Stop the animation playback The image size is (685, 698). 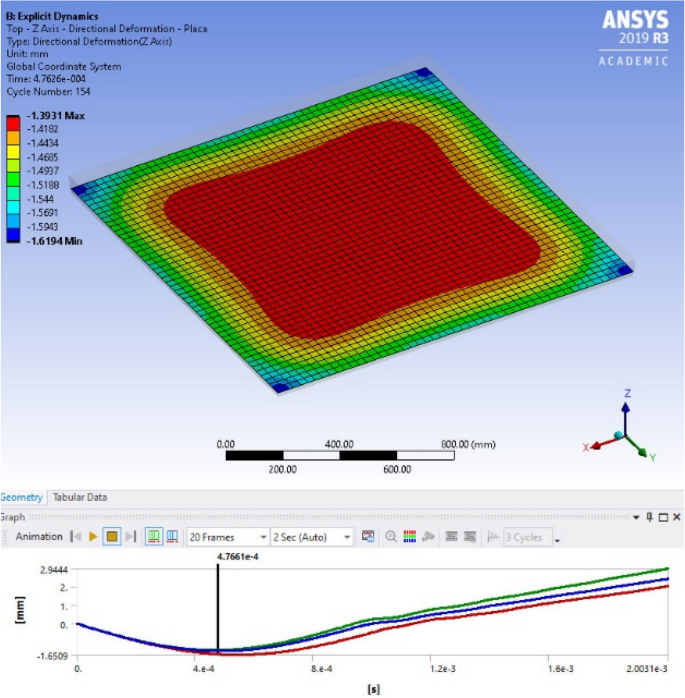pyautogui.click(x=112, y=536)
